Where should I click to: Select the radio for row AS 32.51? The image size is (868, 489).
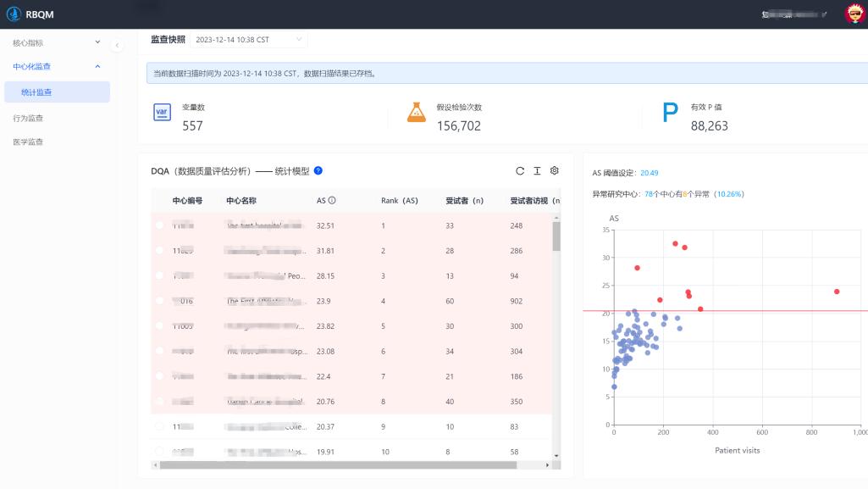(x=159, y=225)
